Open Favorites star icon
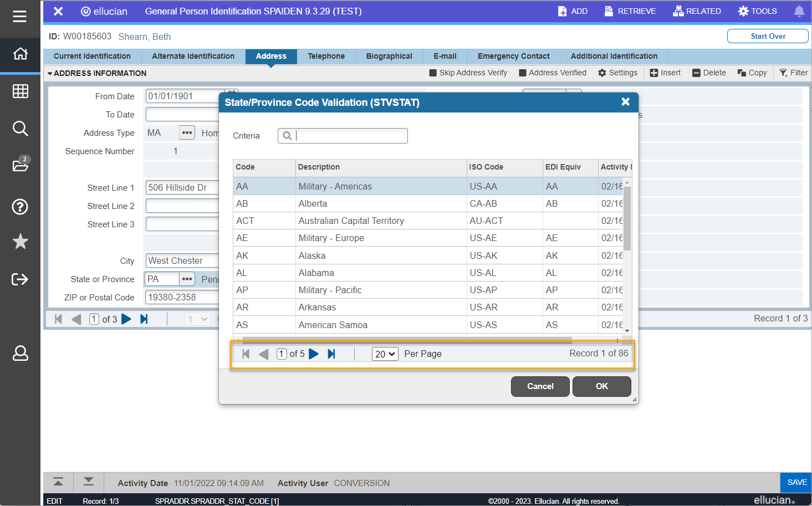812x506 pixels. point(21,242)
